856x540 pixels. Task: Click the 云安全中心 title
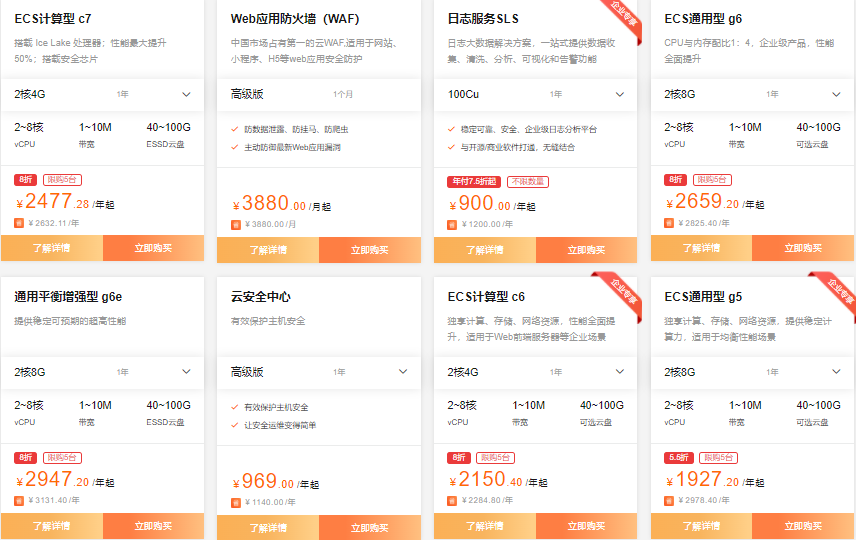pos(261,296)
